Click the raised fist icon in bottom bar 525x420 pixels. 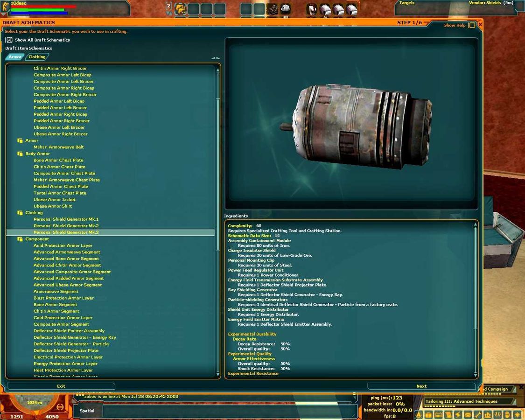click(x=507, y=414)
